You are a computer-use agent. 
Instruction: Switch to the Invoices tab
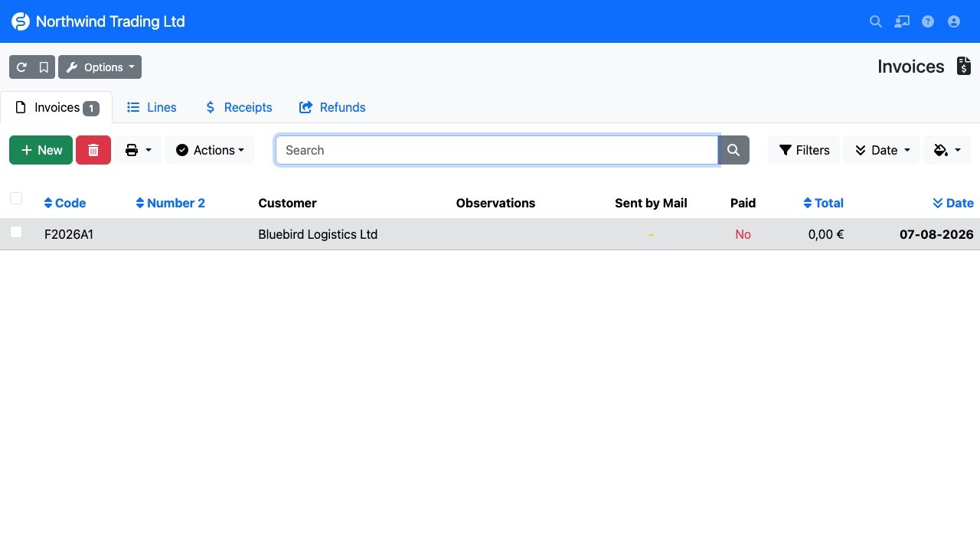(57, 107)
